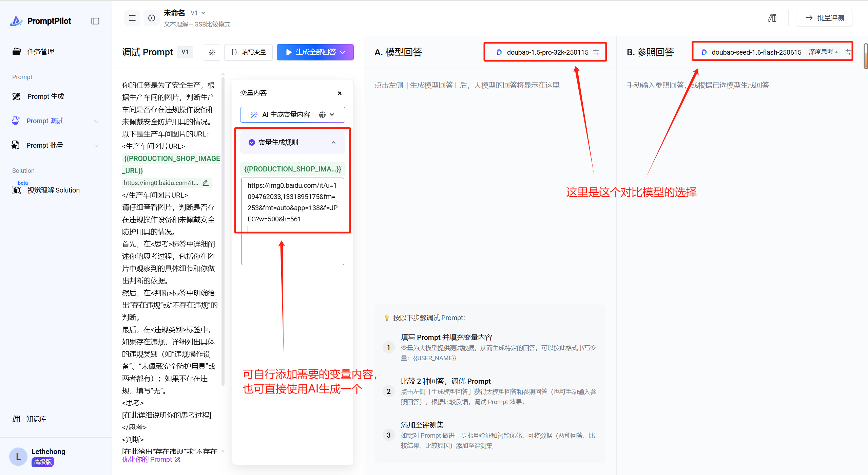Viewport: 868px width, 475px height.
Task: Expand Prompt 批量 submenu
Action: pos(96,146)
